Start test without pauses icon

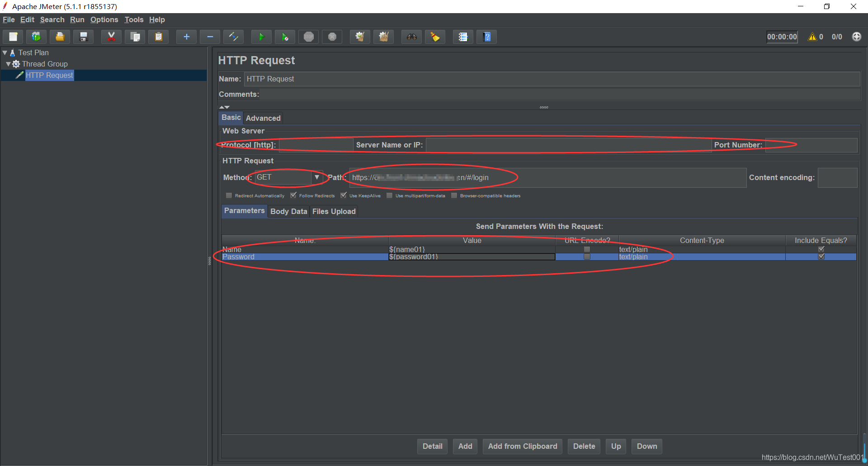[285, 37]
